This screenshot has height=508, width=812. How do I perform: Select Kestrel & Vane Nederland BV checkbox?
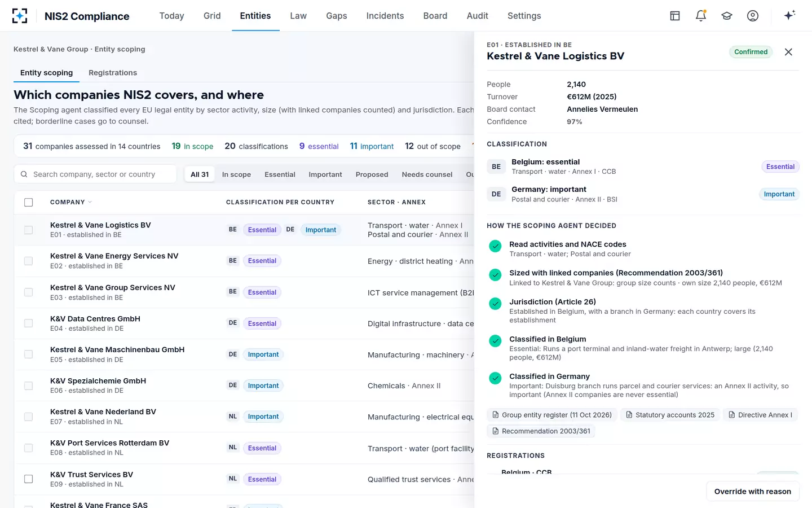click(x=29, y=417)
